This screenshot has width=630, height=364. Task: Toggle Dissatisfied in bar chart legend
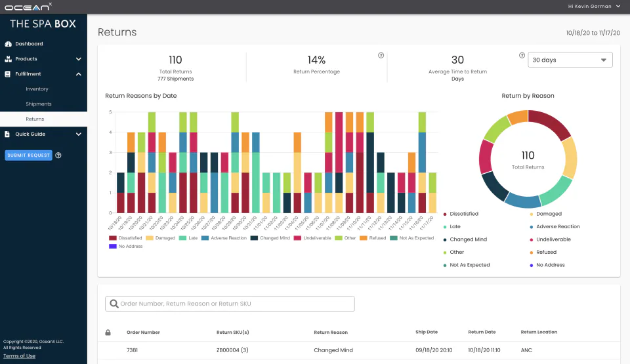click(x=125, y=238)
